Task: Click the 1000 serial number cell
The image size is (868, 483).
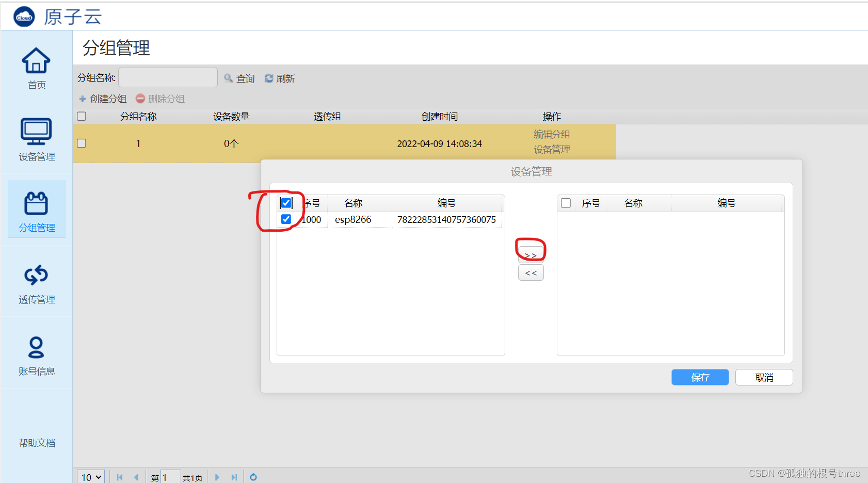Action: click(312, 220)
